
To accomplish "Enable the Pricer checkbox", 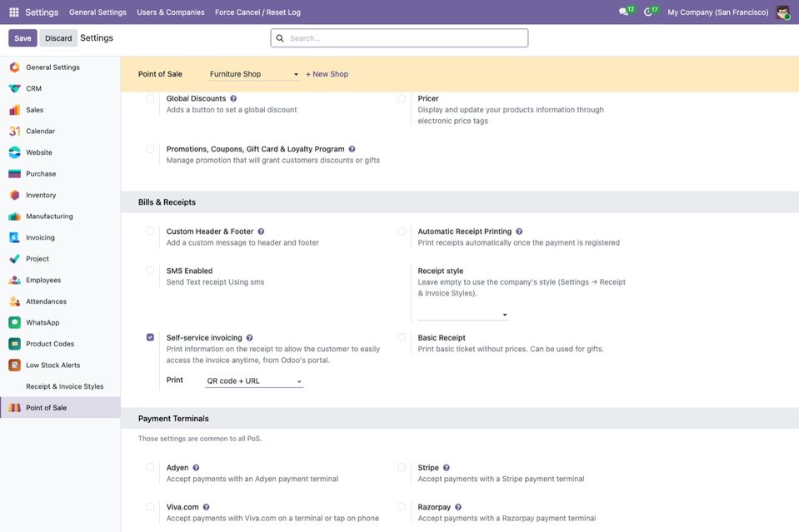I will coord(402,99).
